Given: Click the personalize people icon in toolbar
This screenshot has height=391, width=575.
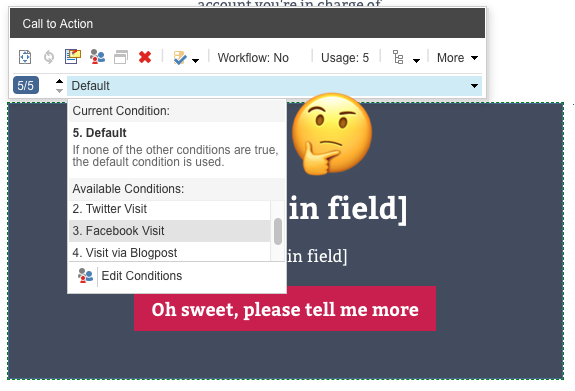Looking at the screenshot, I should [97, 57].
